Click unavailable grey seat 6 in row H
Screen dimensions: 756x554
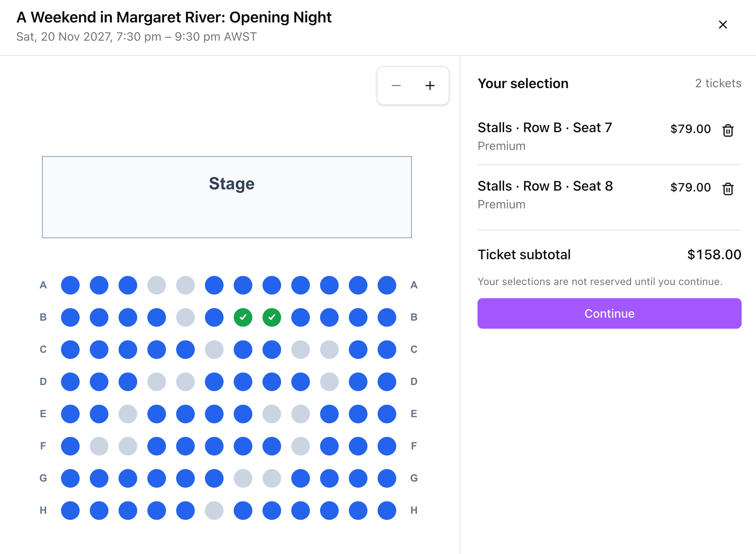(x=214, y=510)
